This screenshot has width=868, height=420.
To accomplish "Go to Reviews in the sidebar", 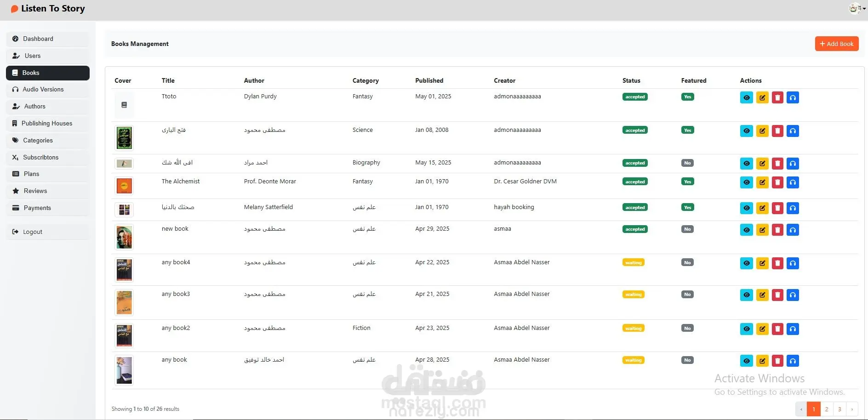I will [48, 191].
